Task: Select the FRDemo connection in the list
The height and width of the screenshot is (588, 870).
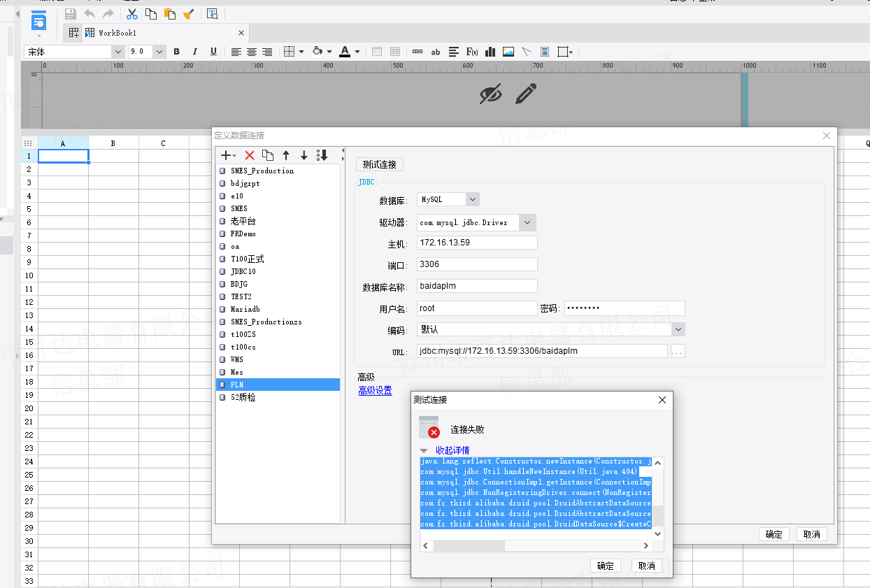Action: pos(243,234)
